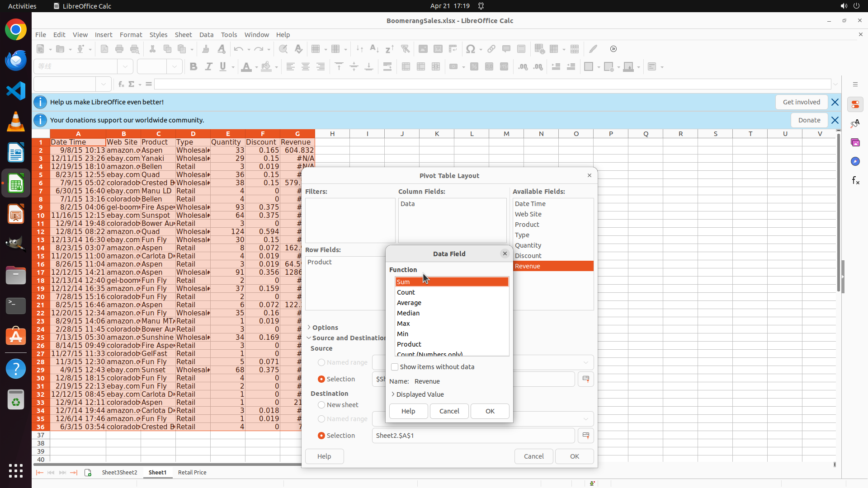The image size is (868, 488).
Task: Click the shrink button beside source Selection
Action: (586, 379)
